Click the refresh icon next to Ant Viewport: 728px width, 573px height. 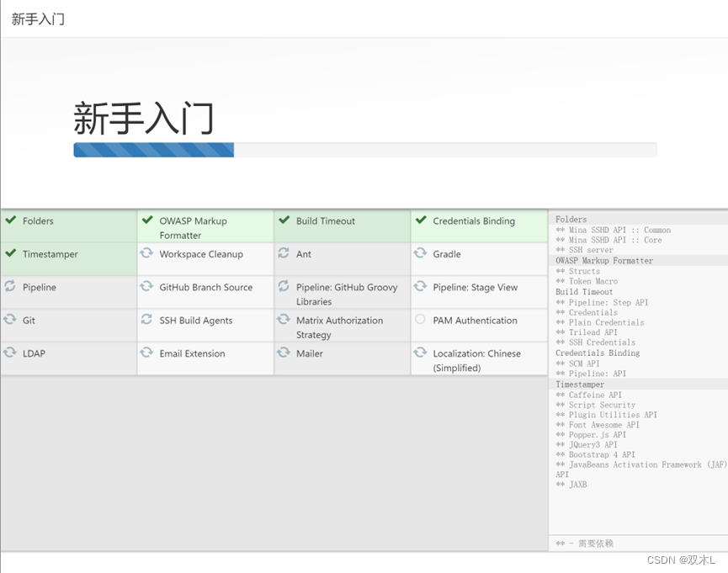(284, 253)
